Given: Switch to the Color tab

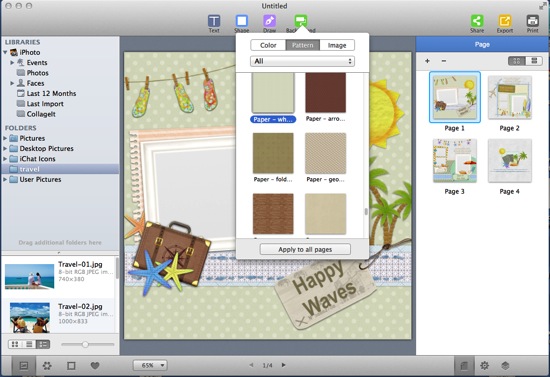Looking at the screenshot, I should click(x=268, y=45).
